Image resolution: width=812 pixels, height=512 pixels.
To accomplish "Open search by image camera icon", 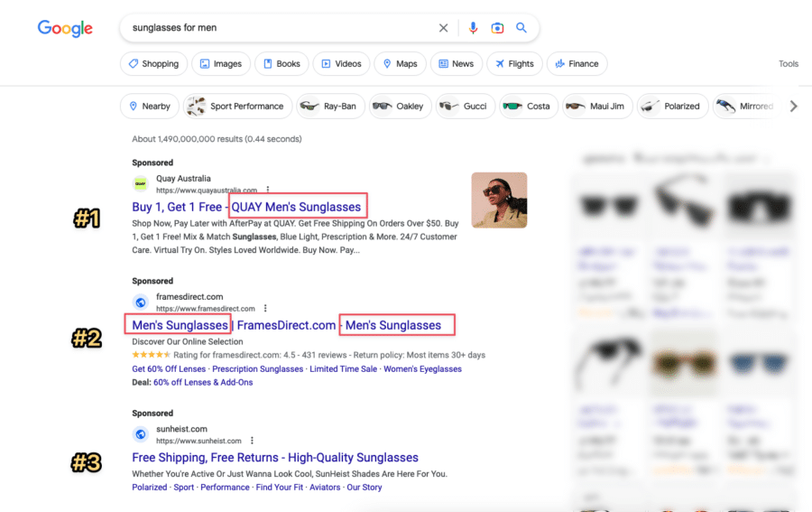I will pos(497,28).
